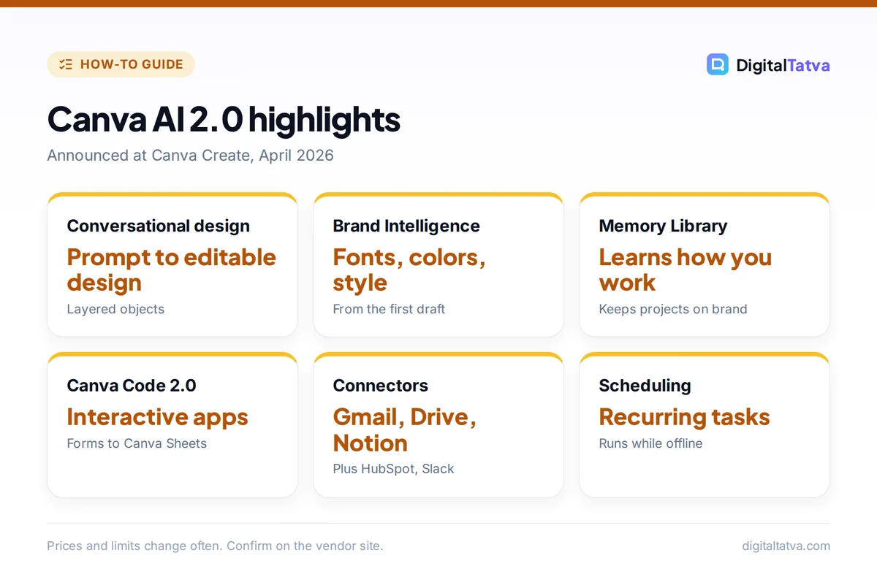Click 'Plus HubSpot, Slack' caption
877x588 pixels.
(x=393, y=469)
